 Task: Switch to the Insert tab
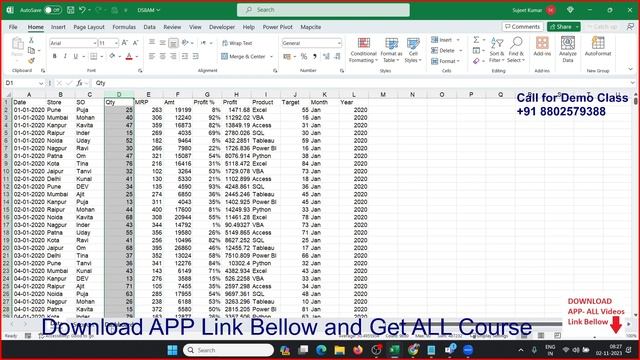point(58,27)
